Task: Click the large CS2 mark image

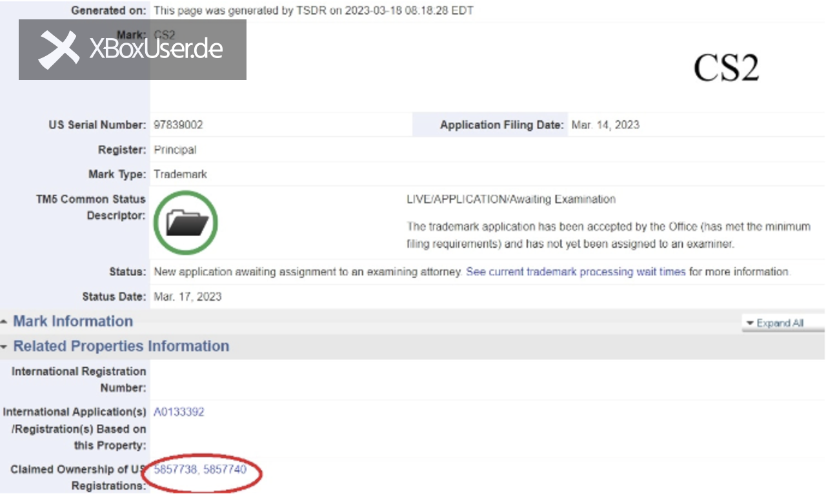Action: [726, 67]
